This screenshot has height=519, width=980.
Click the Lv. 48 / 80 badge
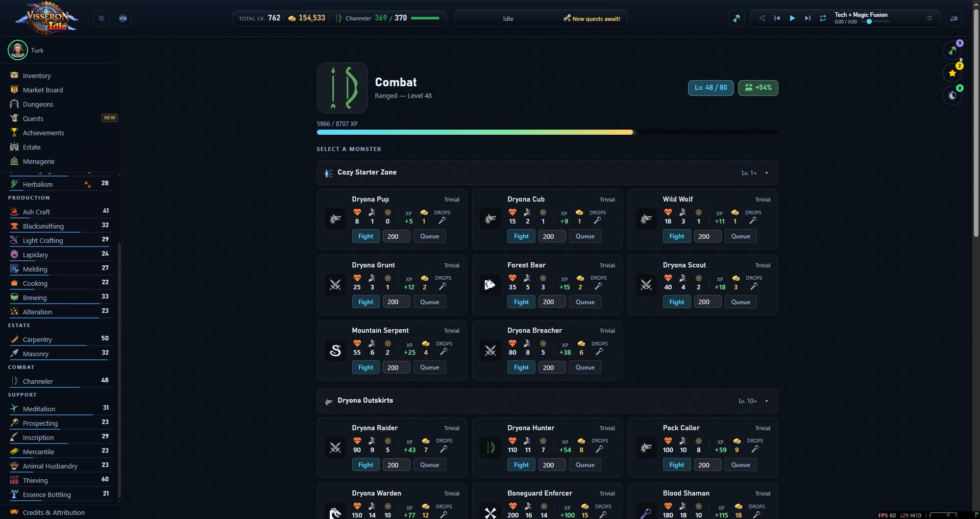[x=710, y=88]
